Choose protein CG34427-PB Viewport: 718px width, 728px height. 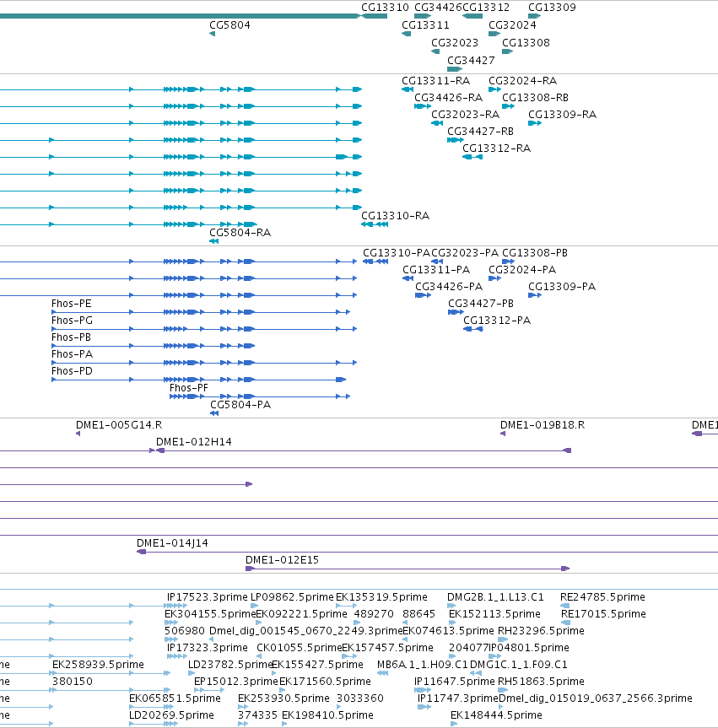(x=481, y=304)
